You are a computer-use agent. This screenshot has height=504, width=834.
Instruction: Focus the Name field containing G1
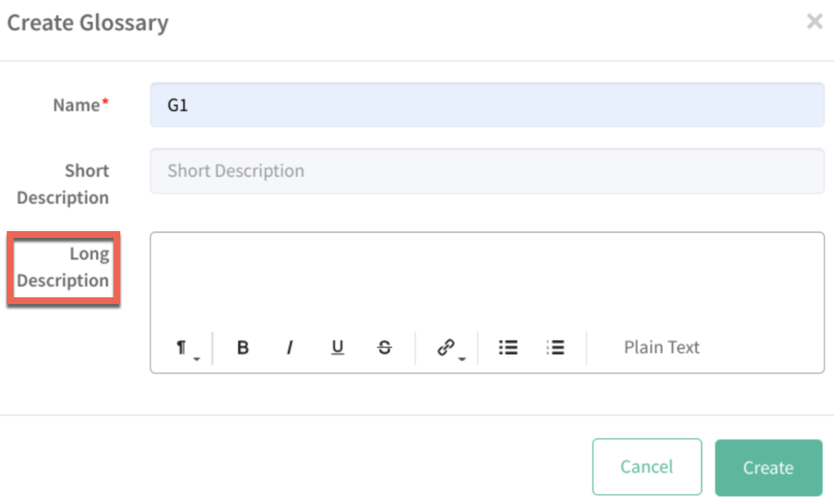pyautogui.click(x=487, y=105)
